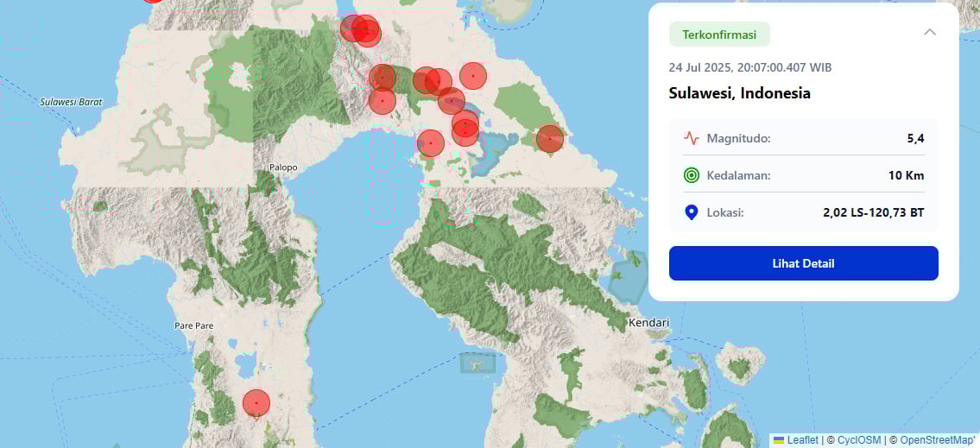Screen dimensions: 980x448
Task: Open the OpenStreetMap attribution link
Action: [938, 440]
